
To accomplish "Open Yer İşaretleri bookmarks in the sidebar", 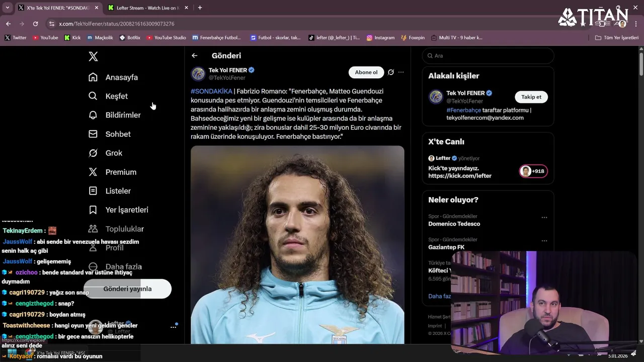I will pyautogui.click(x=119, y=210).
